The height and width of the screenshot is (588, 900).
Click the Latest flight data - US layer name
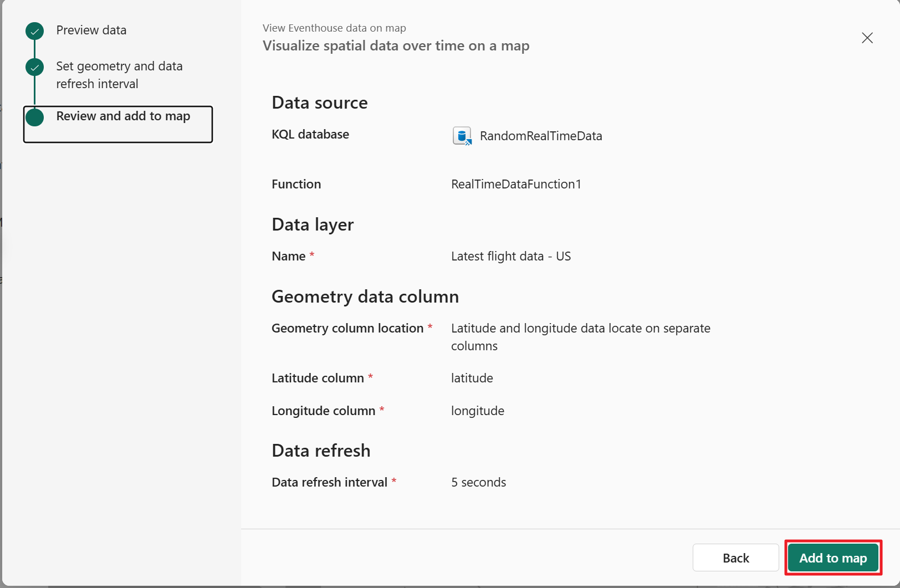click(x=510, y=256)
